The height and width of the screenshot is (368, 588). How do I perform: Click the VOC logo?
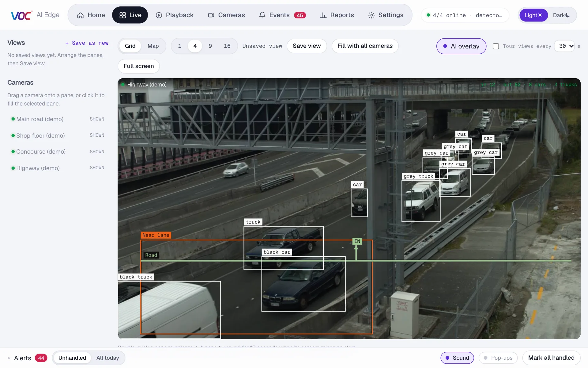(21, 15)
